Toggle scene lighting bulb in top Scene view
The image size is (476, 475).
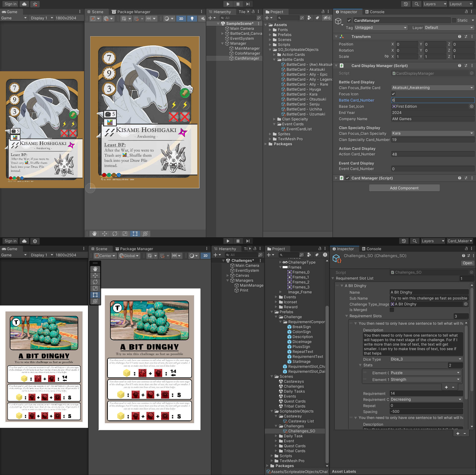point(192,18)
